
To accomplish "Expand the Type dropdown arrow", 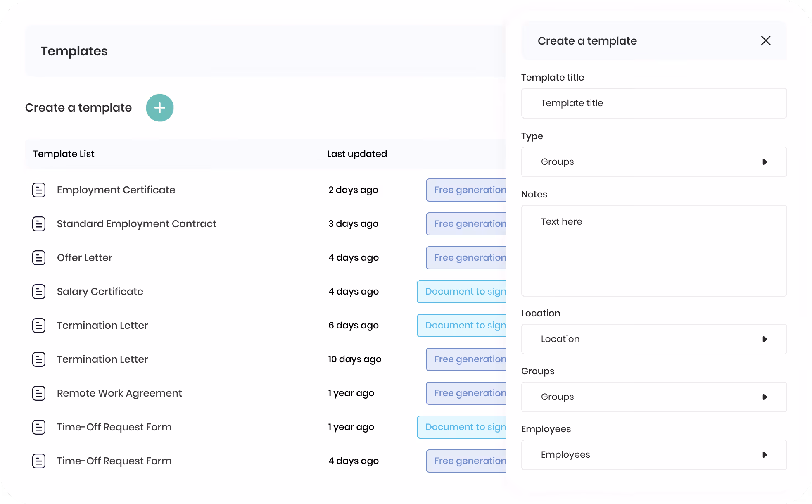I will (765, 162).
